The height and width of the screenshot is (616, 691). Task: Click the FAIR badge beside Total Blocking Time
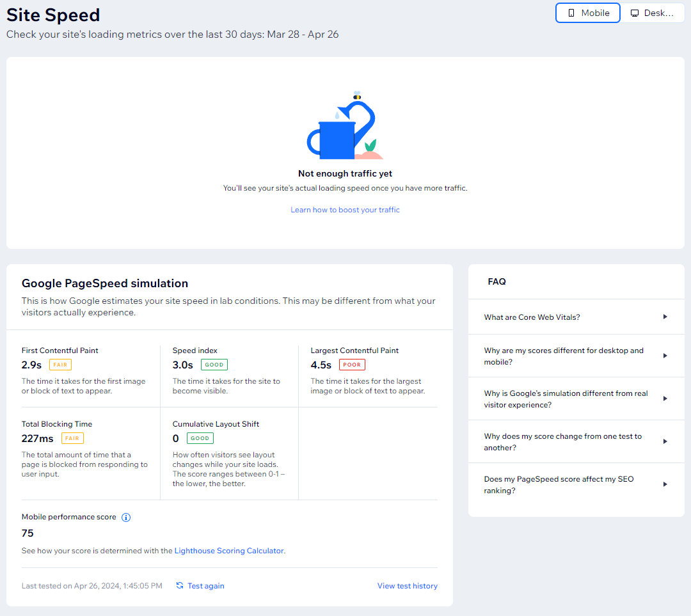pos(72,438)
